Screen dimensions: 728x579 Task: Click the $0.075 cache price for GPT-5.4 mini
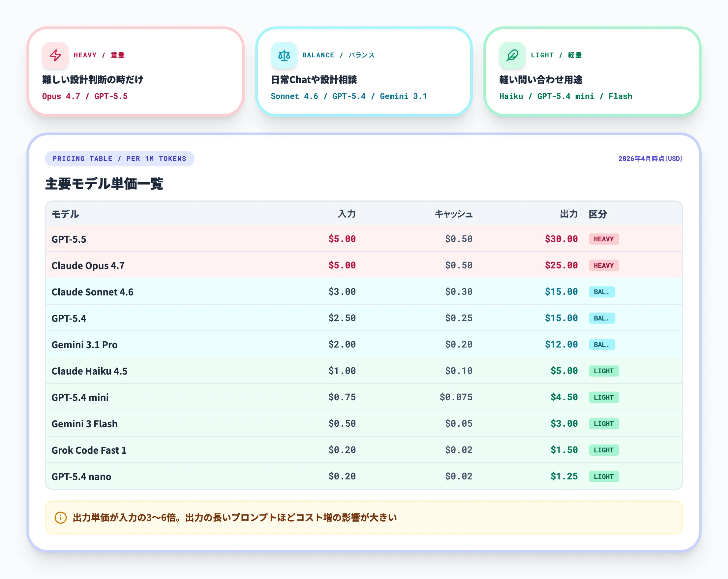[x=456, y=397]
